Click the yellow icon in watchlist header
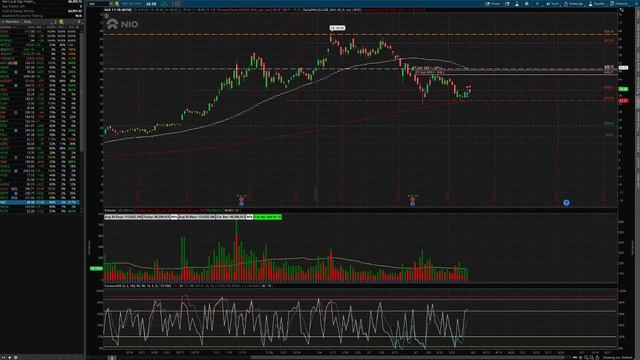 coord(61,22)
